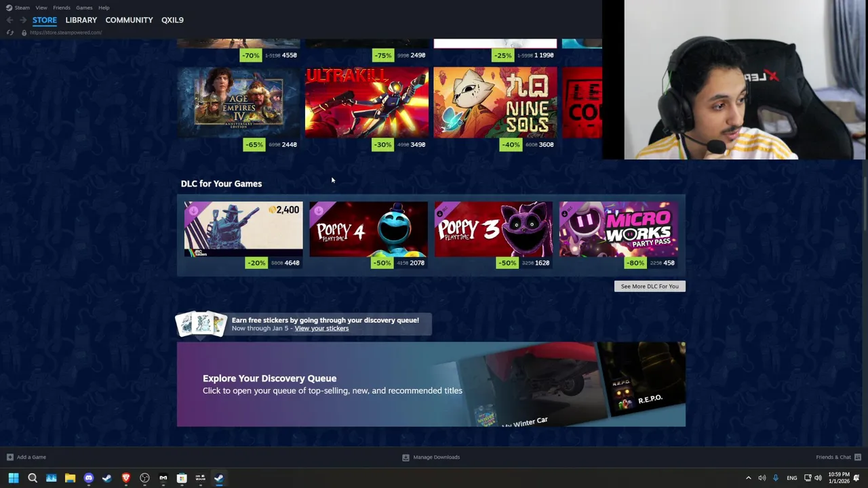
Task: Click the Friends & Chat icon
Action: pyautogui.click(x=858, y=457)
